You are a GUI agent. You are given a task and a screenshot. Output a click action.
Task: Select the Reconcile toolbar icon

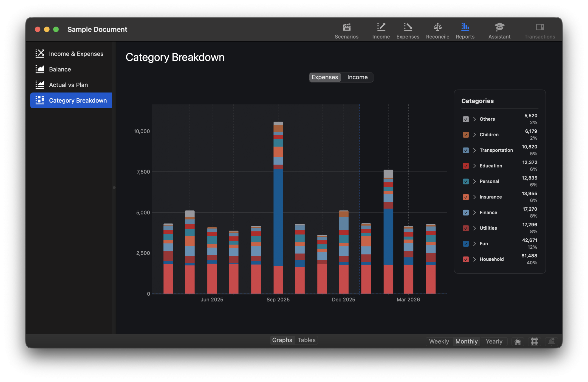click(x=438, y=30)
